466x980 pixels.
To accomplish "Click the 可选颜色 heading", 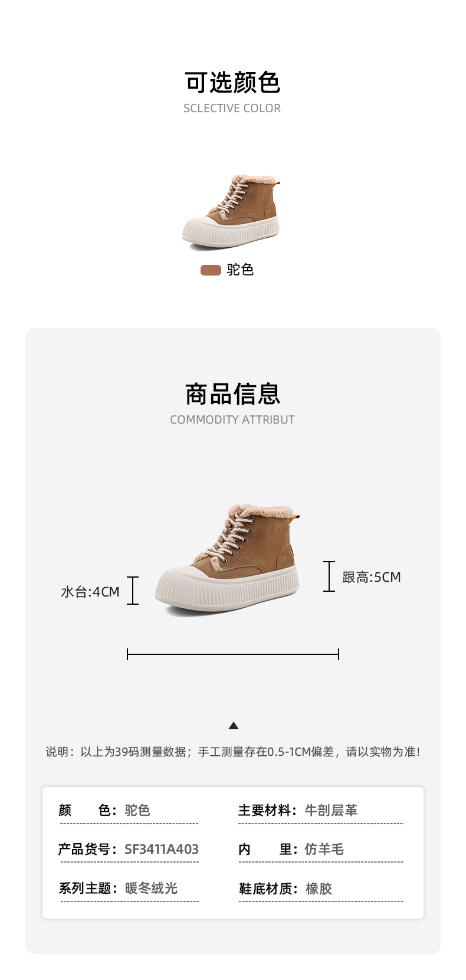I will click(x=232, y=83).
